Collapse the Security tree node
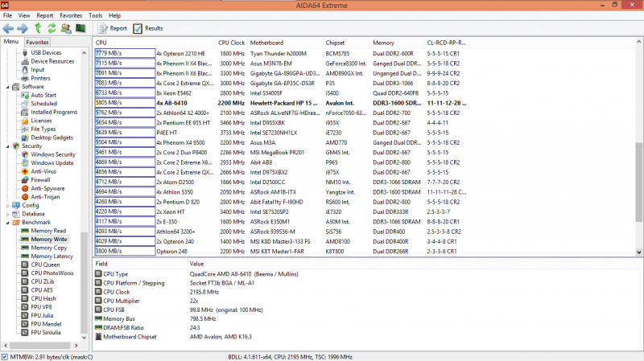The image size is (644, 361). (8, 146)
